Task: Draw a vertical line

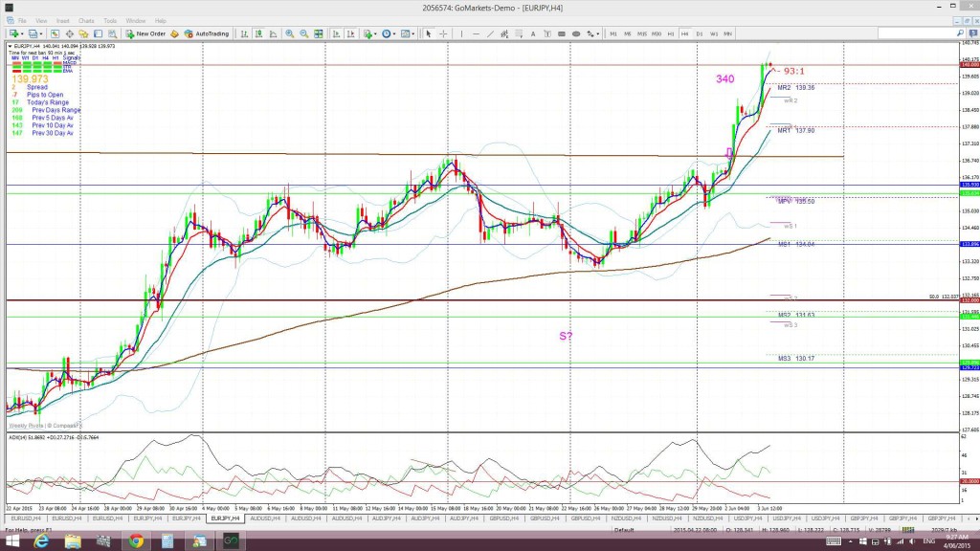Action: click(462, 33)
